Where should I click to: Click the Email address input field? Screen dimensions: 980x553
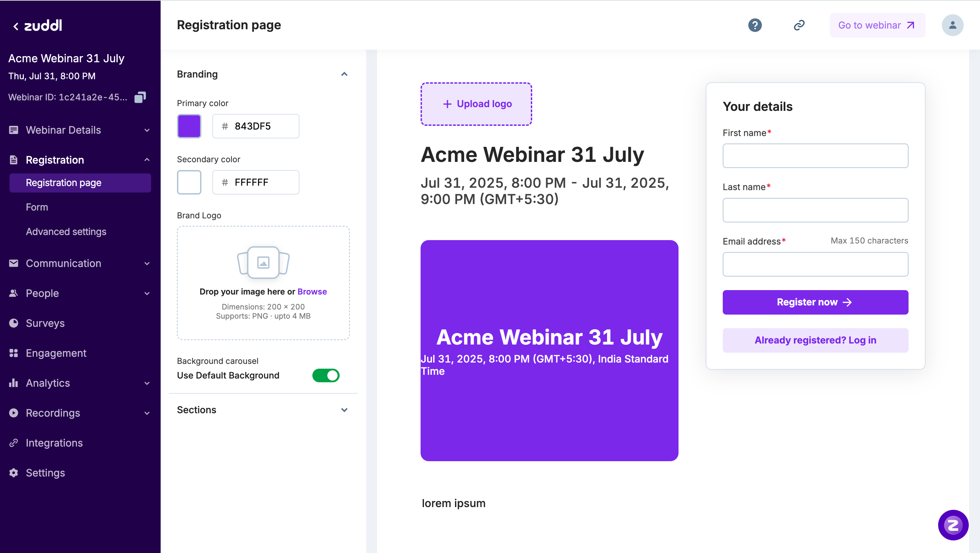click(815, 264)
